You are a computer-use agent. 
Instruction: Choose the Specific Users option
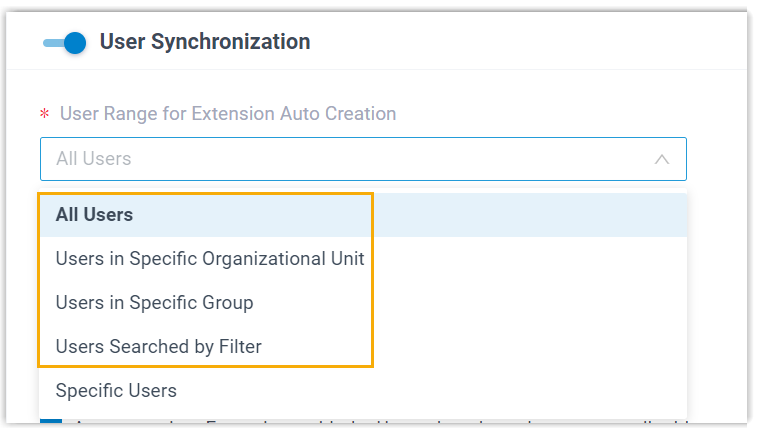click(116, 390)
